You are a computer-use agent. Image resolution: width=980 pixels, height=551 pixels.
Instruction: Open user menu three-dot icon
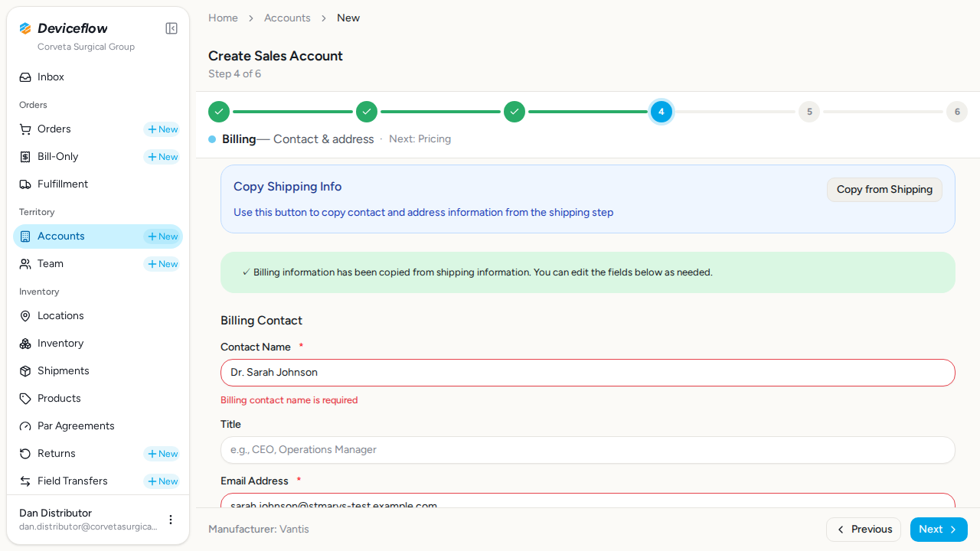click(171, 520)
